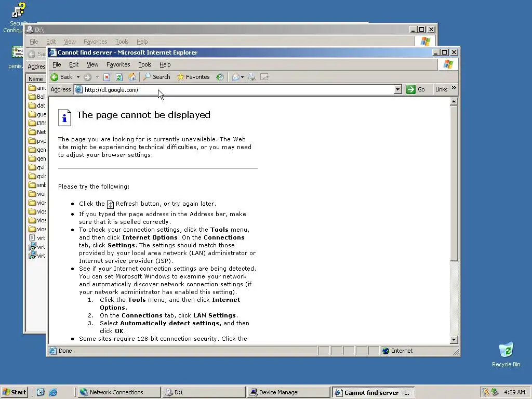Open the Favorites star button

(193, 77)
